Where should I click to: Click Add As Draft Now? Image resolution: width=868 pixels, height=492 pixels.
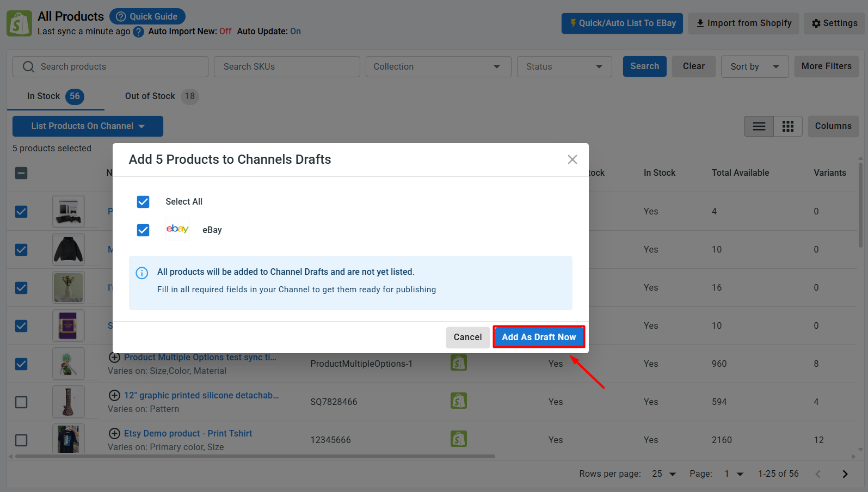[x=539, y=337]
